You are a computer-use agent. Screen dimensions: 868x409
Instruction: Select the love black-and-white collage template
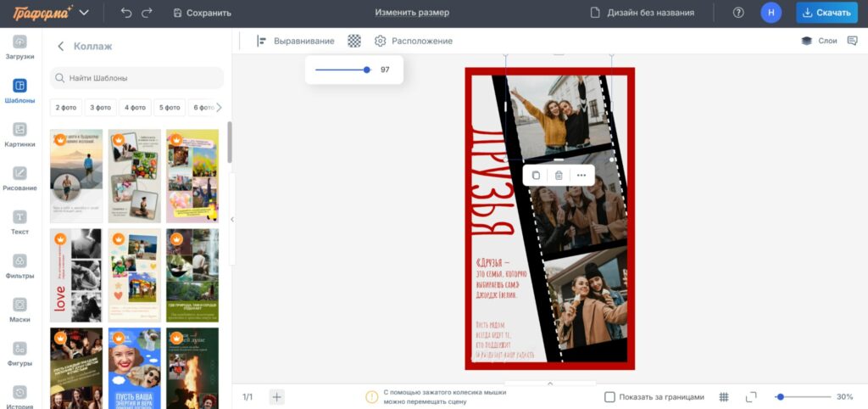(76, 276)
